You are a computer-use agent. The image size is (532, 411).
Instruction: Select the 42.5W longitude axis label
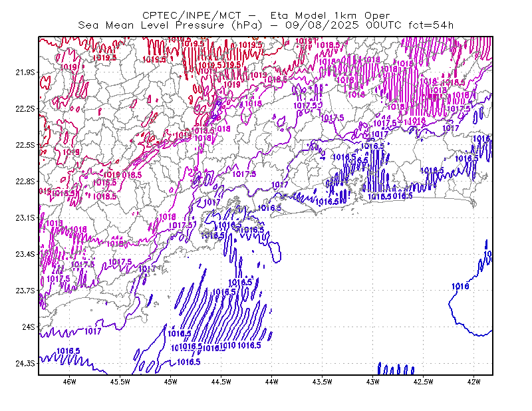tap(424, 382)
